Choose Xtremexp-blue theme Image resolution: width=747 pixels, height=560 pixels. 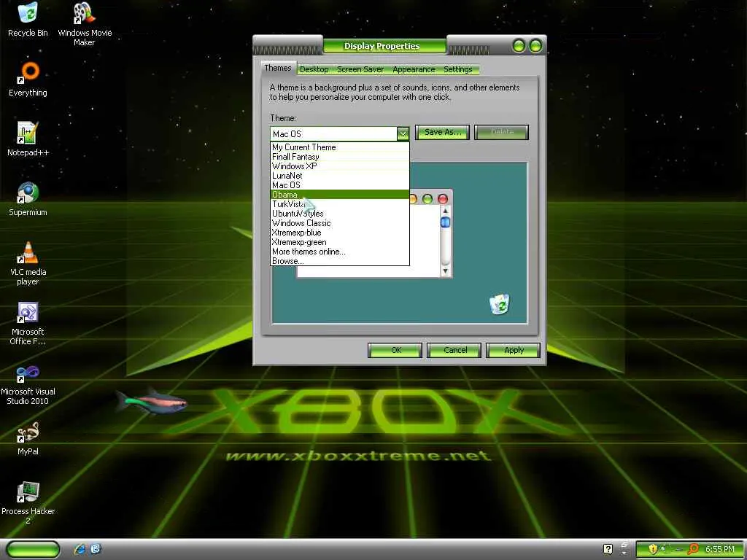click(x=340, y=233)
